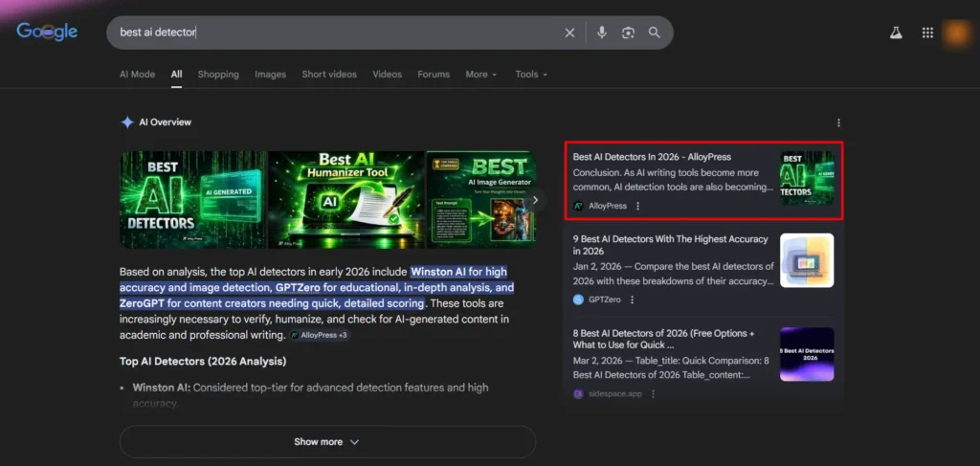The width and height of the screenshot is (980, 466).
Task: Open the Best AI Humanizer Tool image
Action: [x=346, y=200]
